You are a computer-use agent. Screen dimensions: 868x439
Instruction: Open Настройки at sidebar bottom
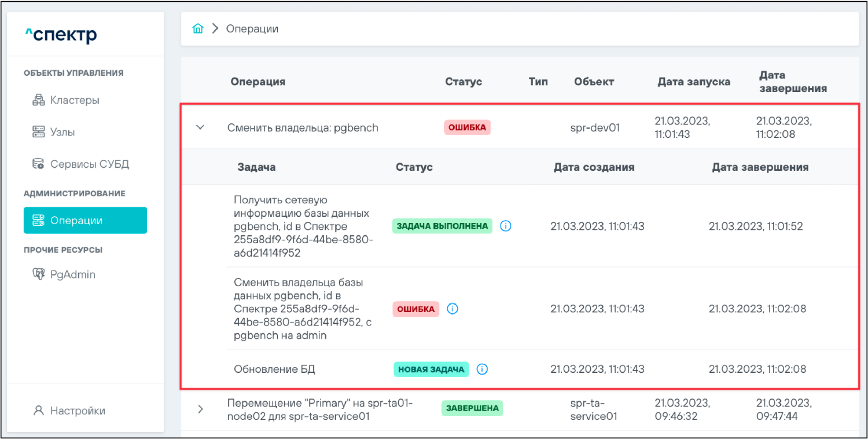click(x=78, y=411)
